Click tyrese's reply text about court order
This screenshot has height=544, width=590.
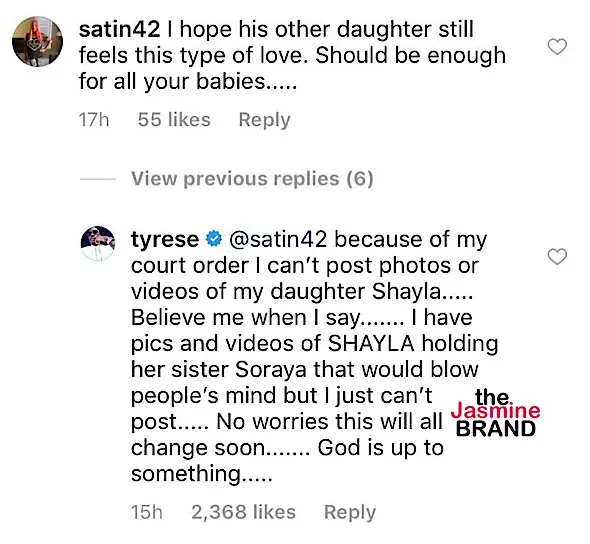tap(315, 356)
